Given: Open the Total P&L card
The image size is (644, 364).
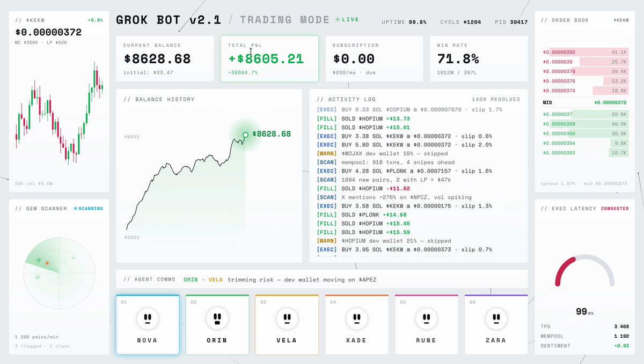Looking at the screenshot, I should (269, 59).
